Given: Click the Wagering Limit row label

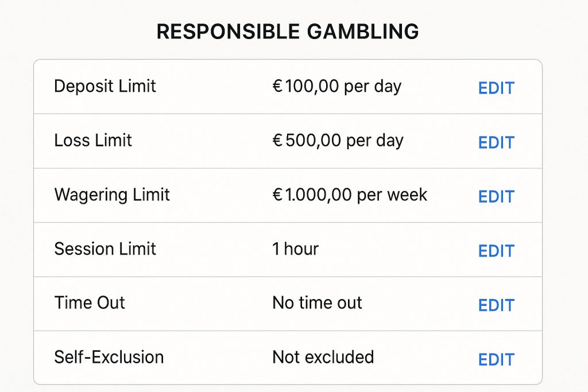Looking at the screenshot, I should 112,195.
